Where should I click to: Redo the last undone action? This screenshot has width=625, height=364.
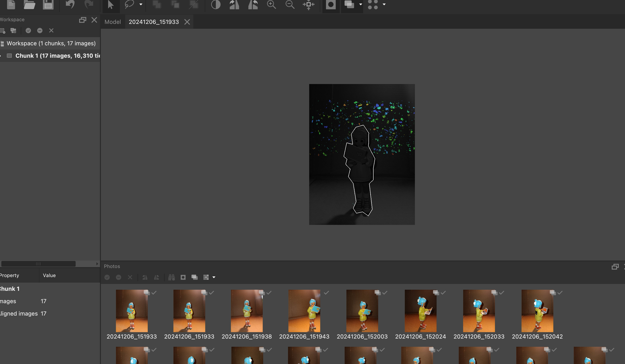[89, 4]
